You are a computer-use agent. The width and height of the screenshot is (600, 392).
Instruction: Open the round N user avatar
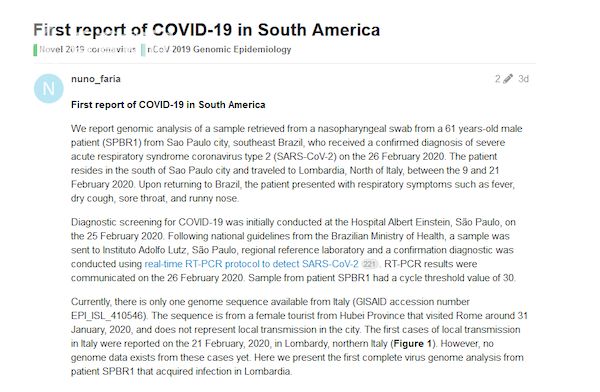click(x=49, y=88)
